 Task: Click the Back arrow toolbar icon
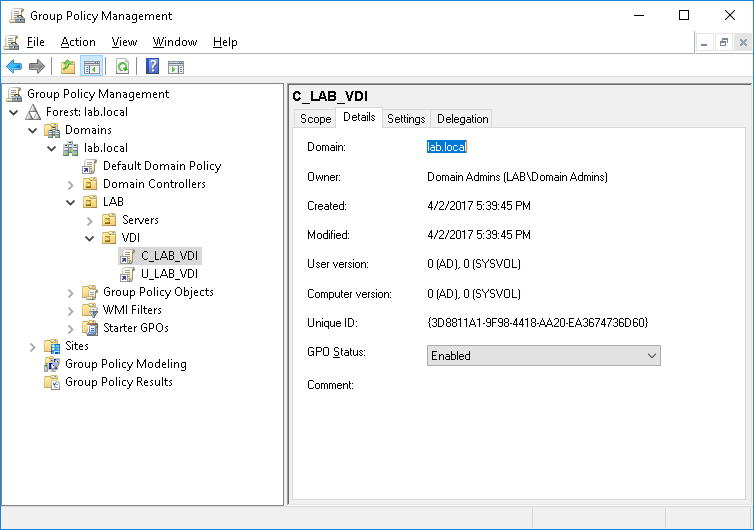14,67
